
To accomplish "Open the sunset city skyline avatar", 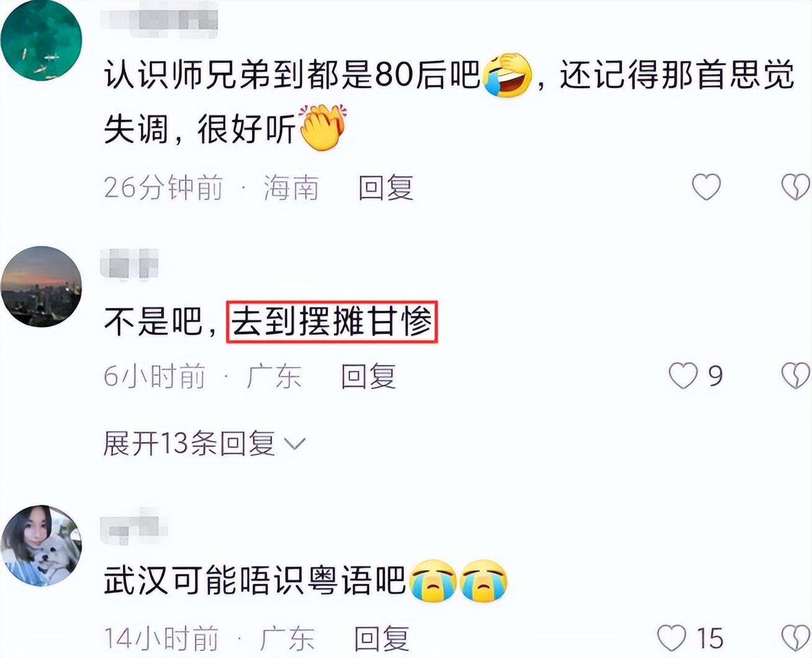I will coord(41,287).
